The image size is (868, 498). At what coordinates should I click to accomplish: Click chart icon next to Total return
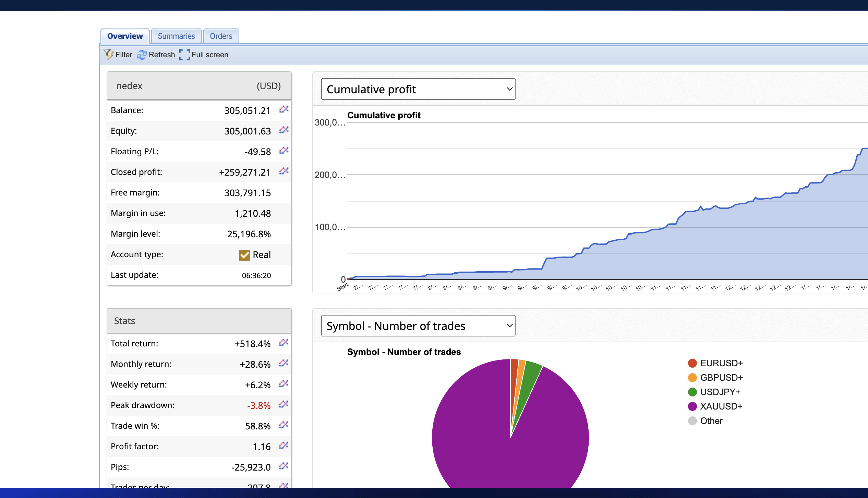[x=284, y=343]
